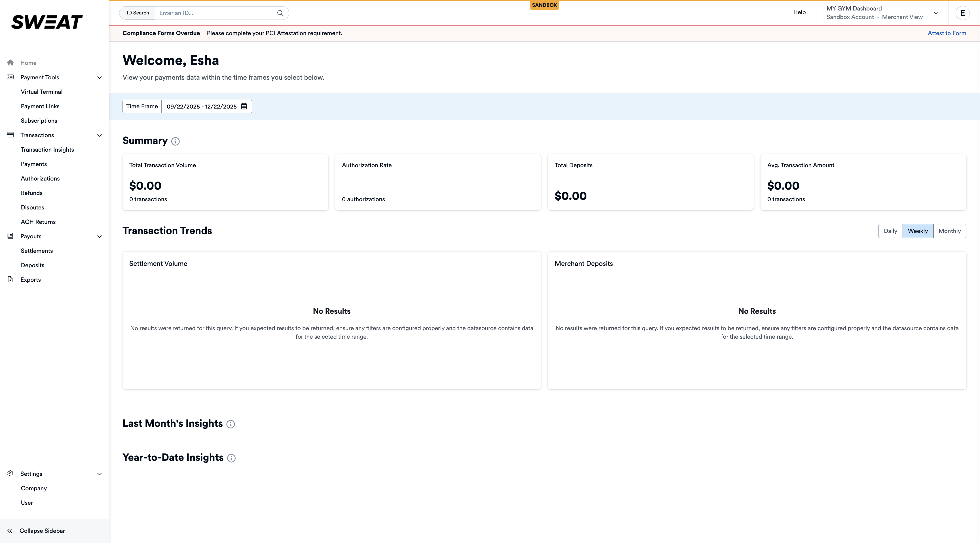The image size is (980, 543).
Task: Click the Help link
Action: pyautogui.click(x=799, y=12)
